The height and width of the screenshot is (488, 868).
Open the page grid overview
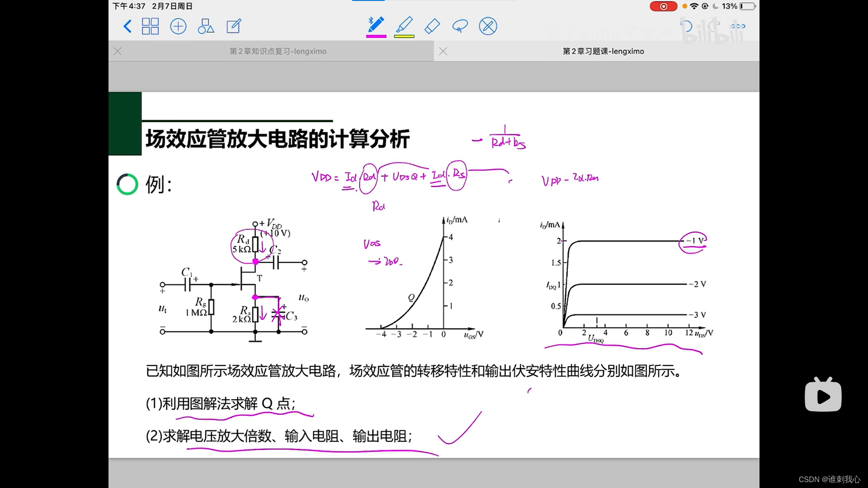pos(150,26)
